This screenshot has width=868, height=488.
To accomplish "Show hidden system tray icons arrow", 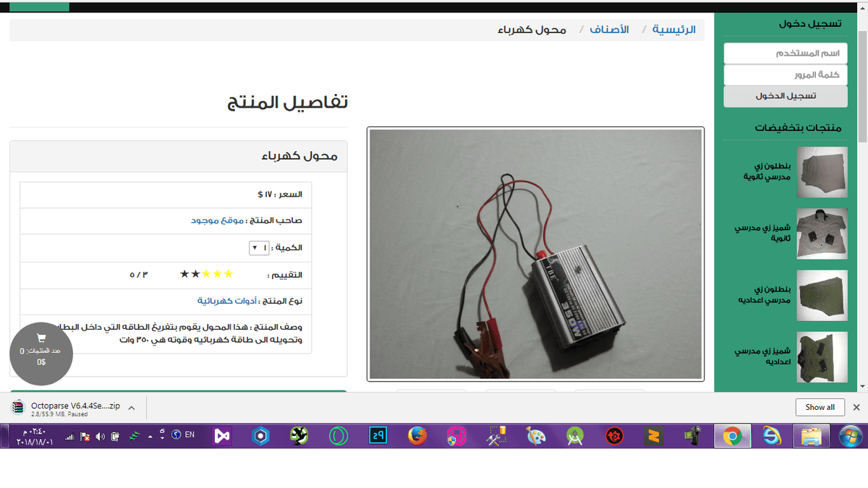I will coord(151,437).
